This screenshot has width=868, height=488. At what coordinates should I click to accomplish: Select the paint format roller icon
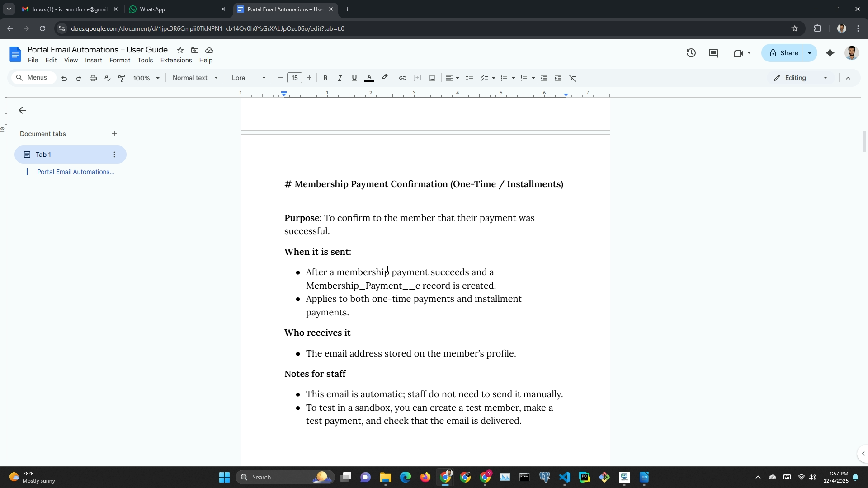pyautogui.click(x=122, y=78)
